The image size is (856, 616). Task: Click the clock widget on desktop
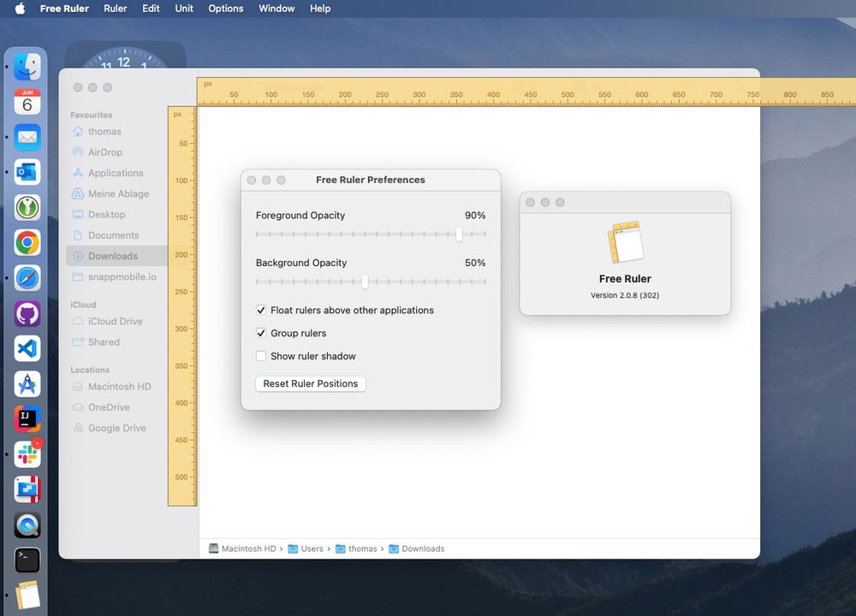click(x=125, y=56)
